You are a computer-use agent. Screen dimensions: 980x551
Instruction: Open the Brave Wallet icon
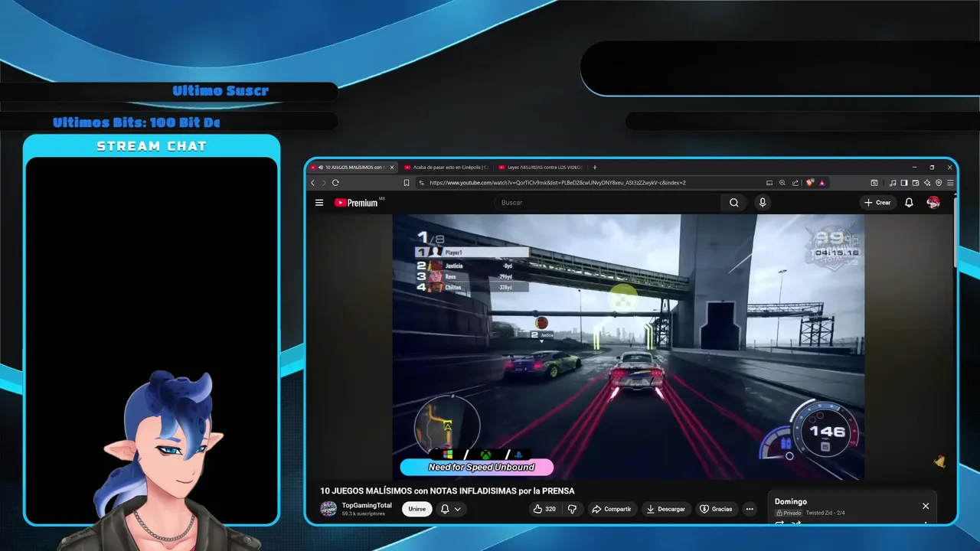916,183
